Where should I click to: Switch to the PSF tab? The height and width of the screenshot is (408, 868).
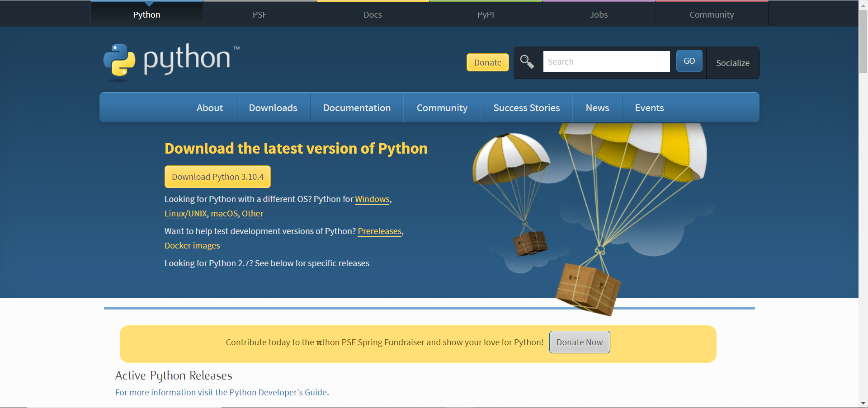pyautogui.click(x=260, y=14)
